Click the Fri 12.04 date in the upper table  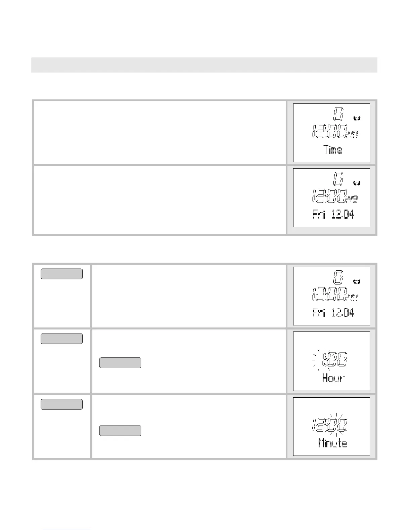point(333,215)
